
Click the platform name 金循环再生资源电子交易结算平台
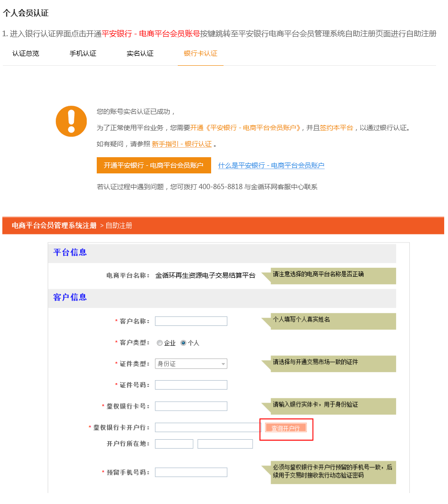(x=205, y=275)
